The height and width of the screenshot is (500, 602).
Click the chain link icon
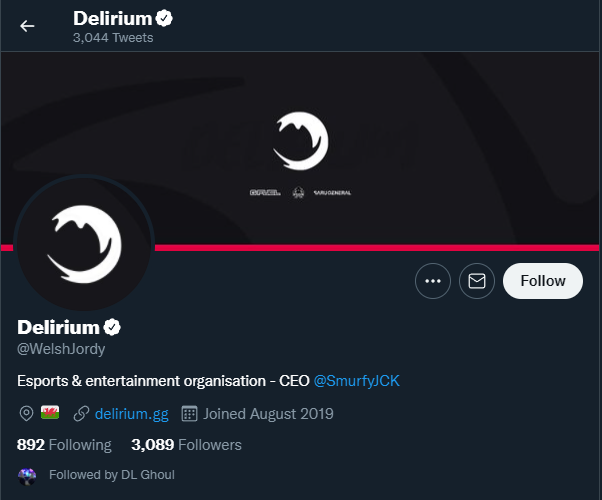click(x=82, y=413)
